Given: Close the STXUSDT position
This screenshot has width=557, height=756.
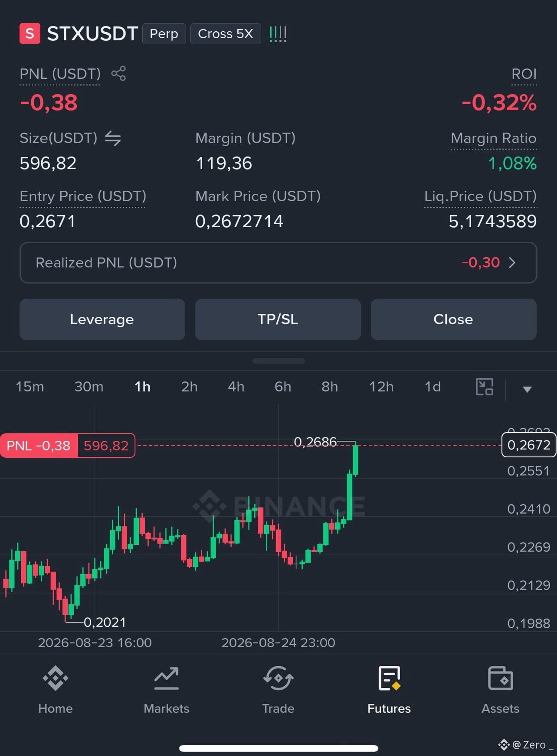Looking at the screenshot, I should (x=454, y=319).
